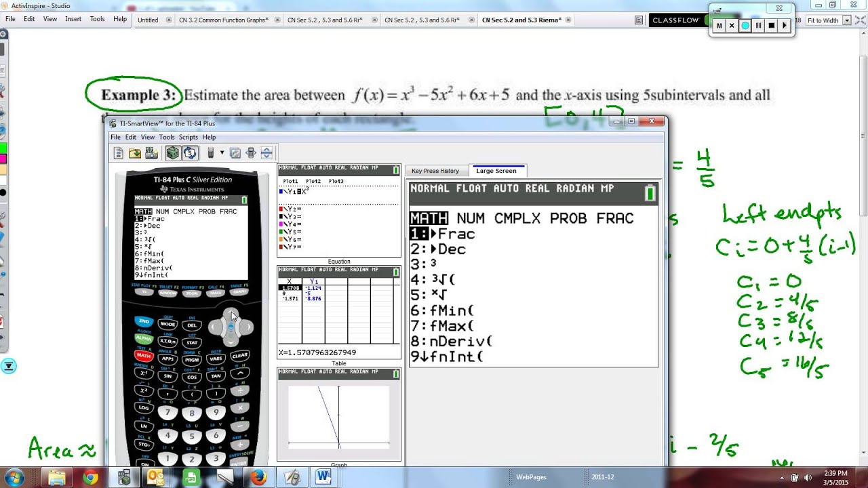Viewport: 868px width, 488px height.
Task: Click the red MATH key on calculator
Action: [143, 355]
